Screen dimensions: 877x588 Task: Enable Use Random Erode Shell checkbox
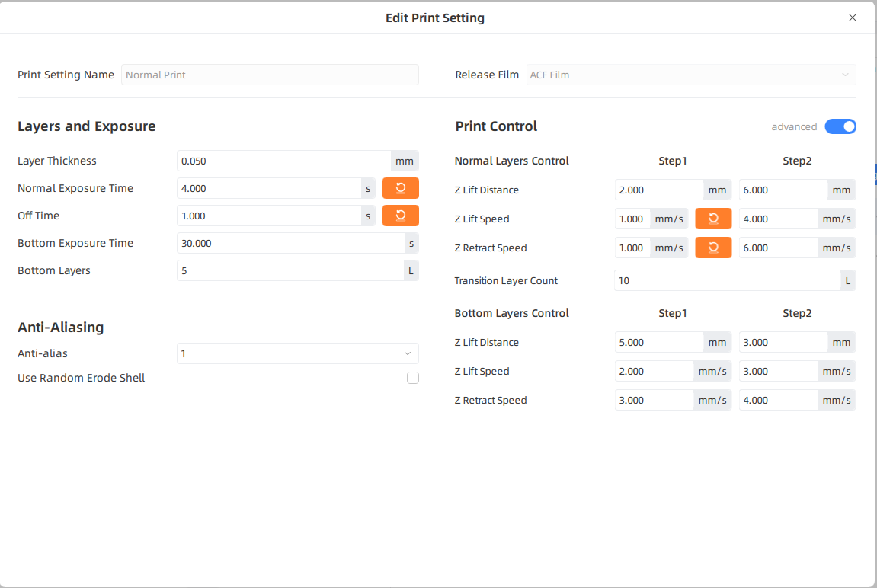tap(413, 378)
